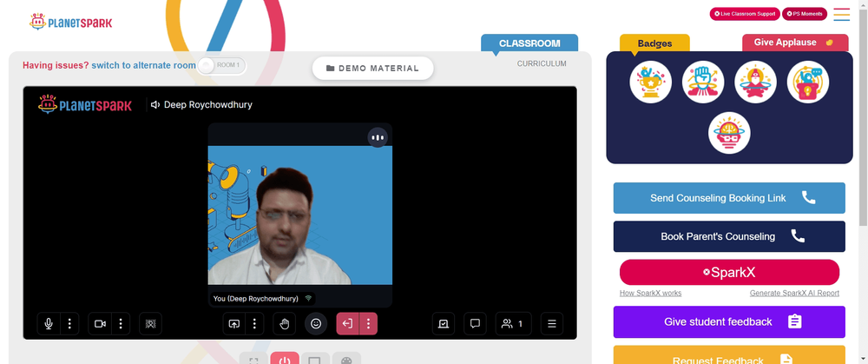Click Give student feedback button

pos(729,322)
